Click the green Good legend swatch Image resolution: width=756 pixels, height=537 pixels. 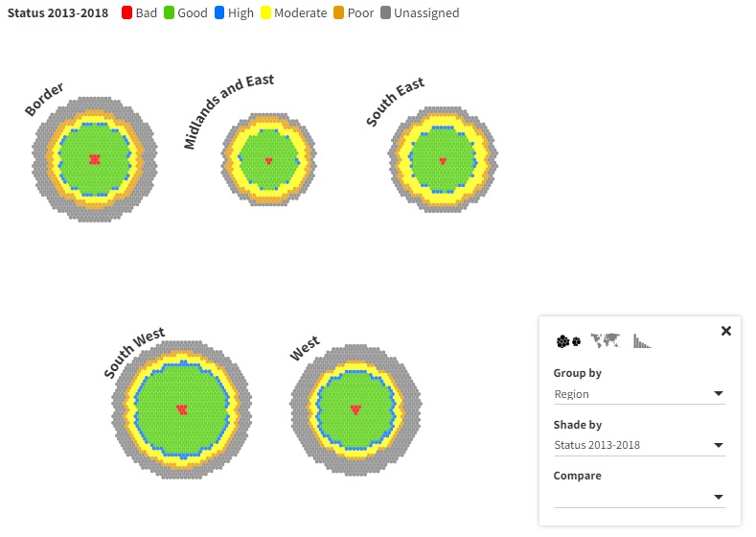169,13
